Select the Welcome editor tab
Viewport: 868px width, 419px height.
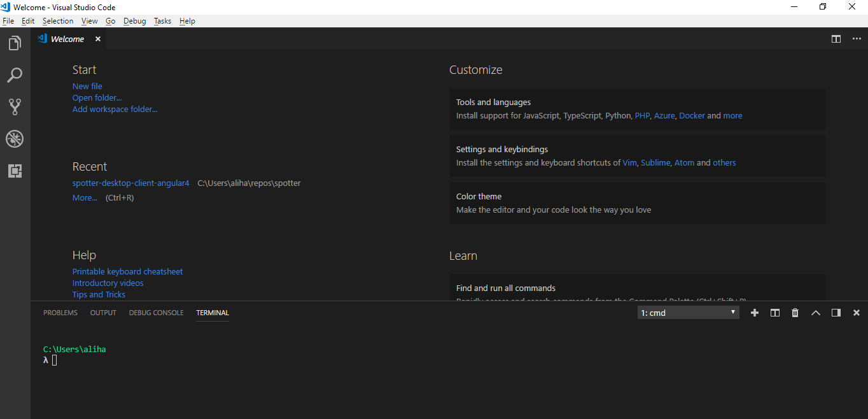[x=69, y=39]
